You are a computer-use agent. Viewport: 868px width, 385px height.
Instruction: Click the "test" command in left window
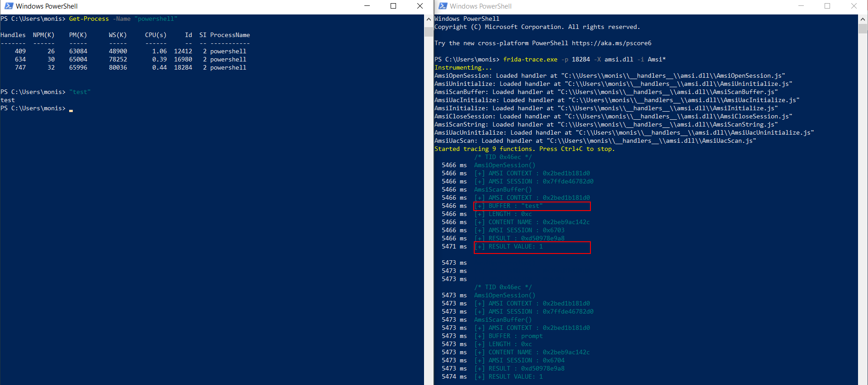(x=80, y=92)
